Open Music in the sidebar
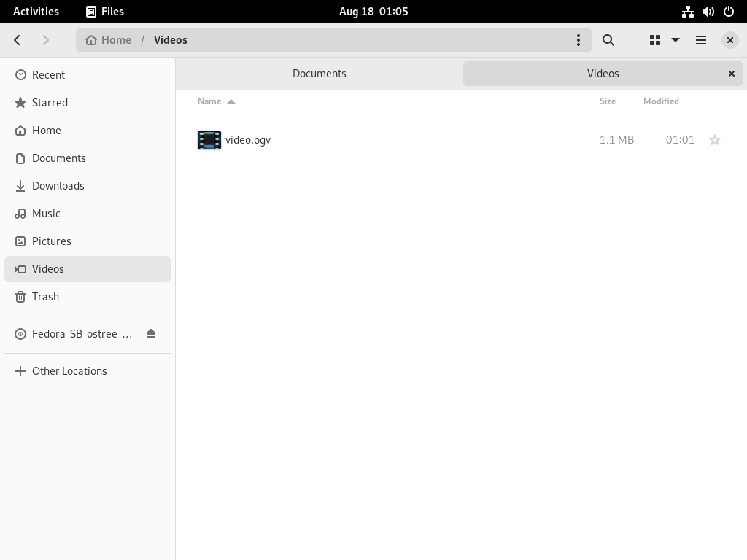 coord(88,214)
